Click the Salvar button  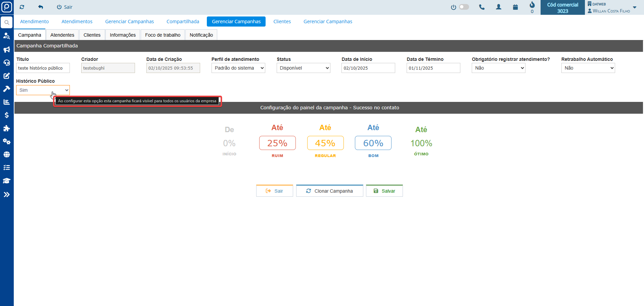pos(384,191)
